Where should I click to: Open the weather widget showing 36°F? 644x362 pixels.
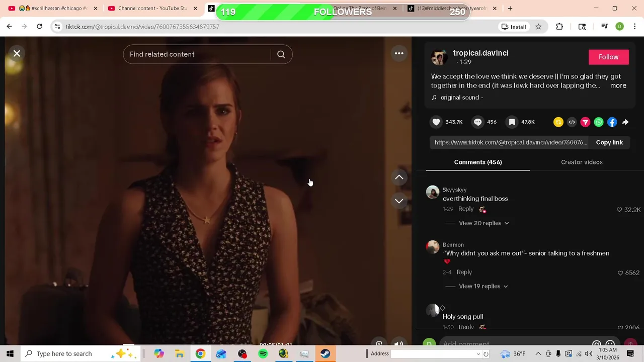514,354
